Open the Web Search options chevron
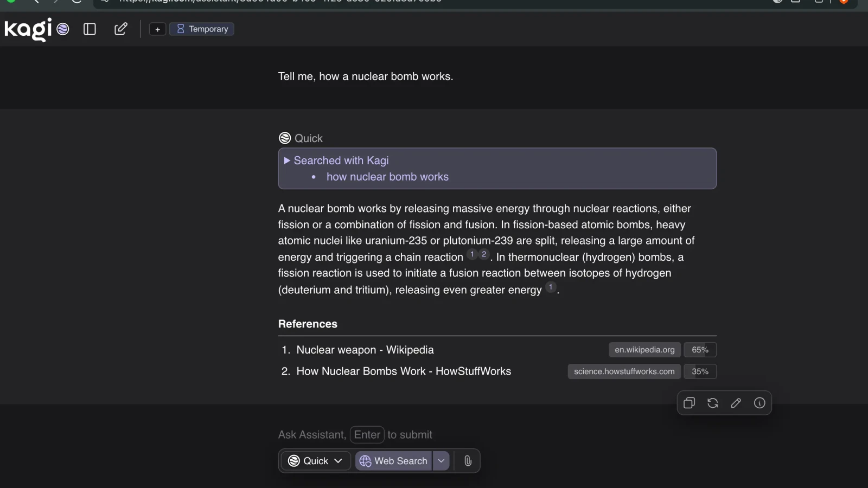868x488 pixels. tap(441, 461)
